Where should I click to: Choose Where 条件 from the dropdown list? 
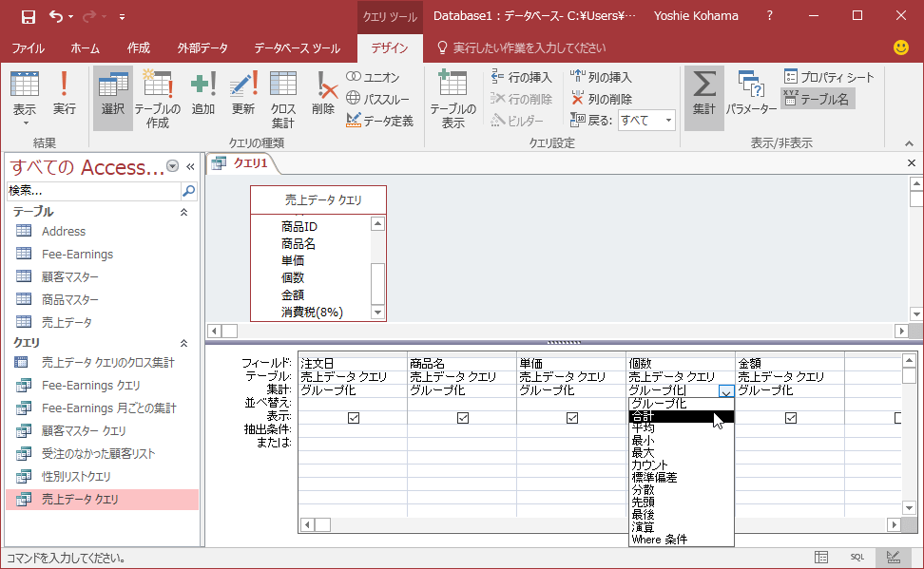pyautogui.click(x=682, y=540)
